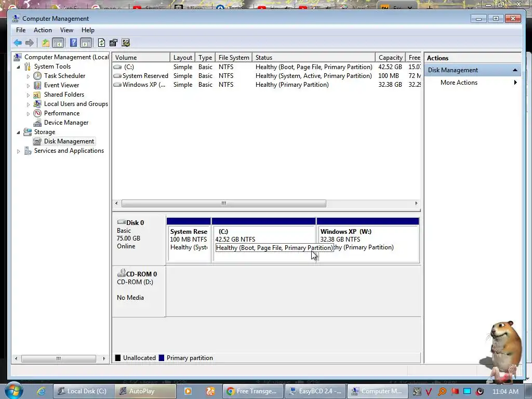
Task: Toggle Show/Hide Console Tree button
Action: click(58, 43)
